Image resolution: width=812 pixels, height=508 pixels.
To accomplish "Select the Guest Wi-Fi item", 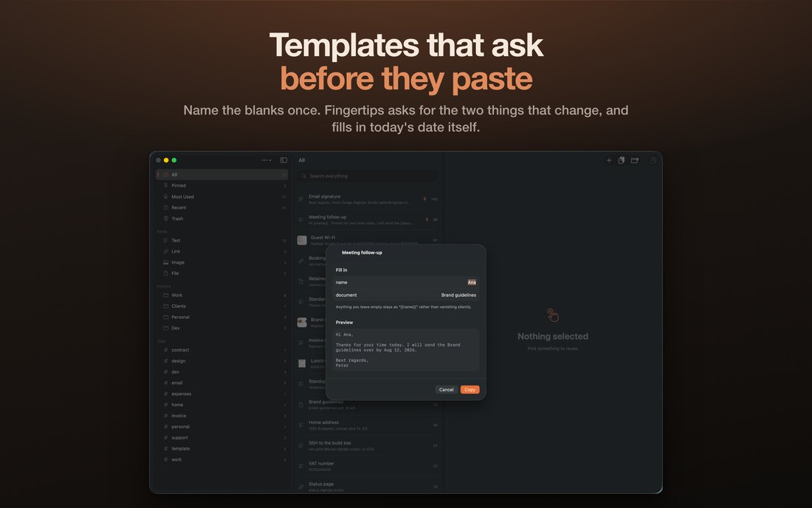I will tap(368, 240).
